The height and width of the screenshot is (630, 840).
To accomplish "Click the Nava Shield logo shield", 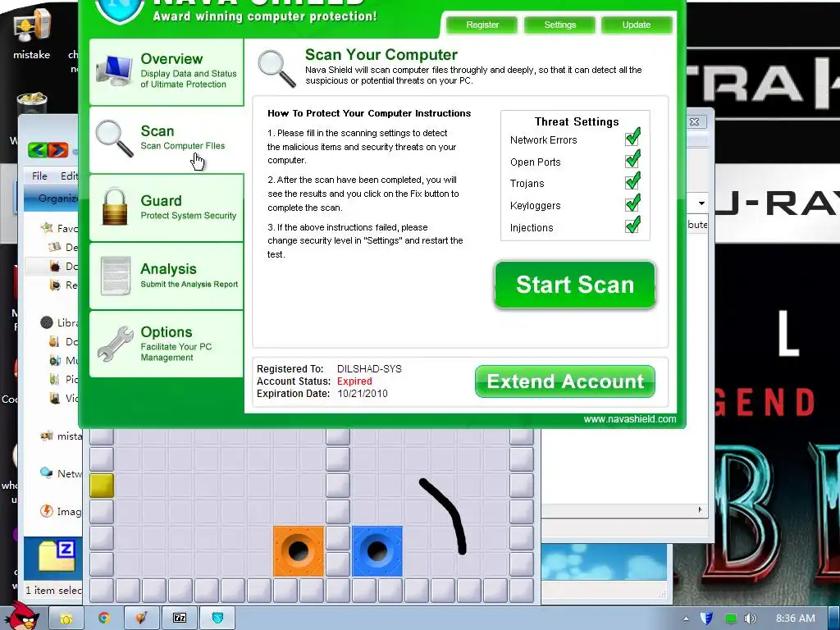I will (120, 11).
